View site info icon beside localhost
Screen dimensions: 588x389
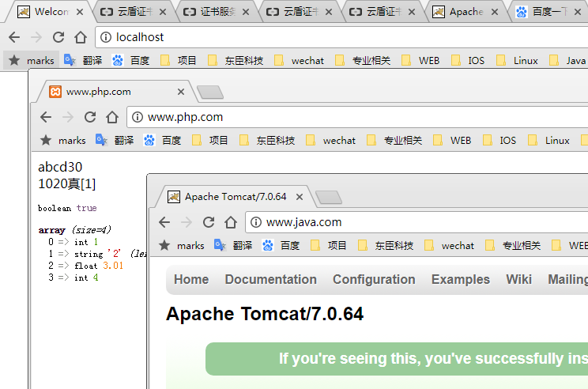[106, 37]
